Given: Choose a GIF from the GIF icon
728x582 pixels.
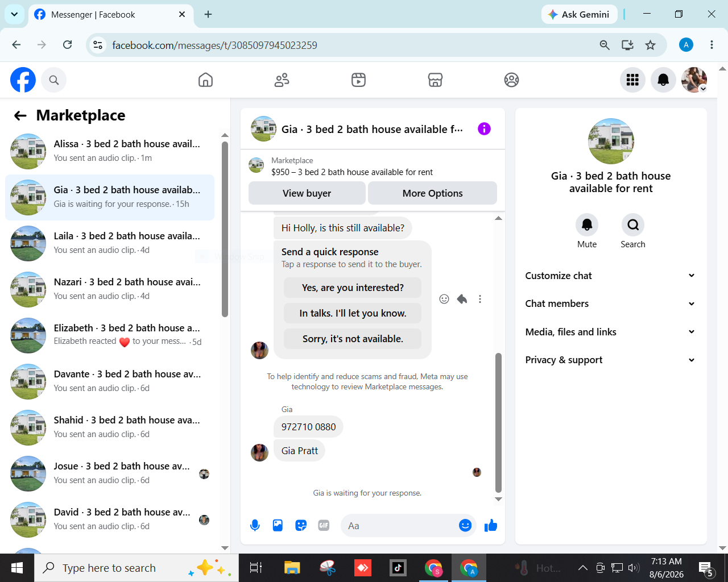Looking at the screenshot, I should pos(324,526).
